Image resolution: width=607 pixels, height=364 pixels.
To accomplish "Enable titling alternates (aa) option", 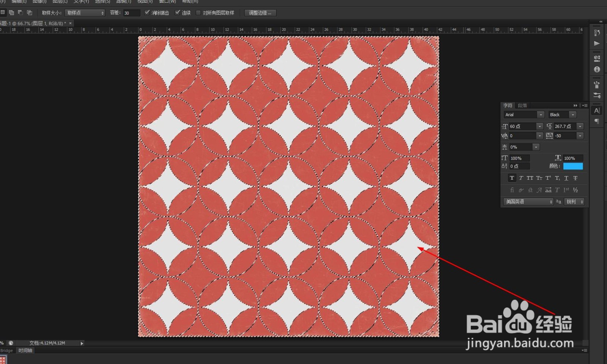I will point(548,190).
